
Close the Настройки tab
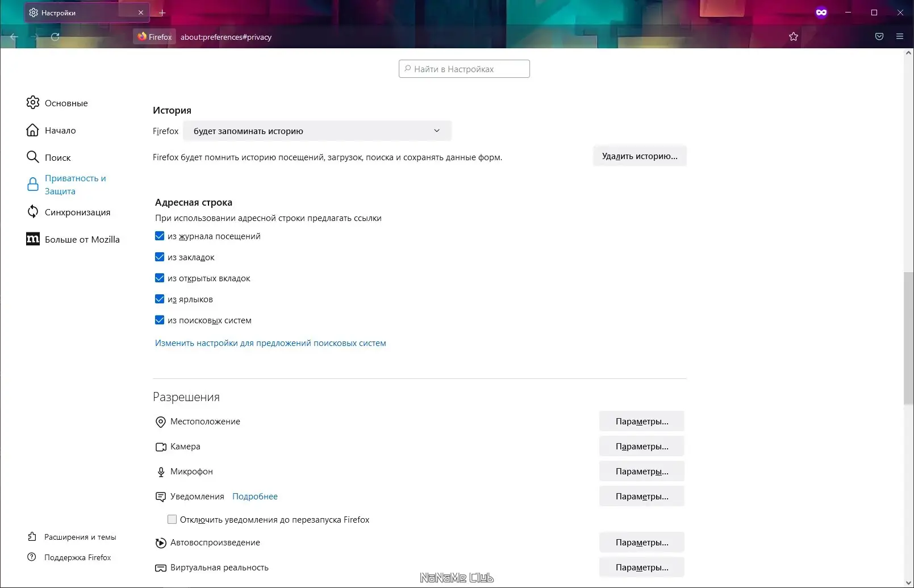(x=141, y=12)
